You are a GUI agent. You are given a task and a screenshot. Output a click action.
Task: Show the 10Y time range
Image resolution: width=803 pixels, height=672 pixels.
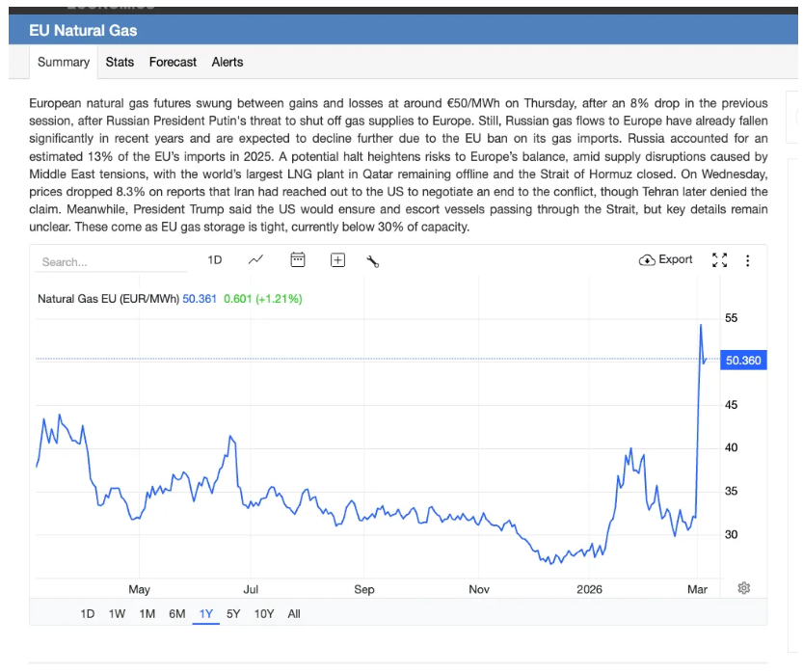coord(264,613)
